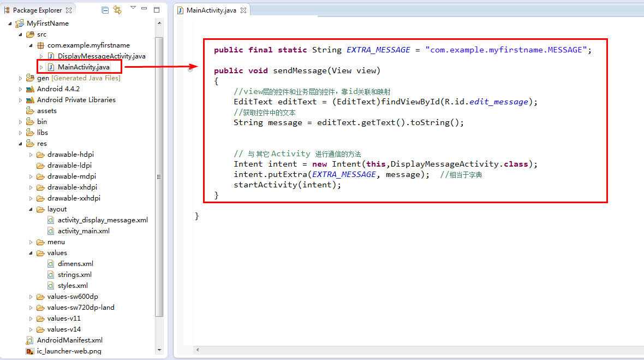This screenshot has width=644, height=360.
Task: Toggle Link with Editor icon
Action: [117, 10]
